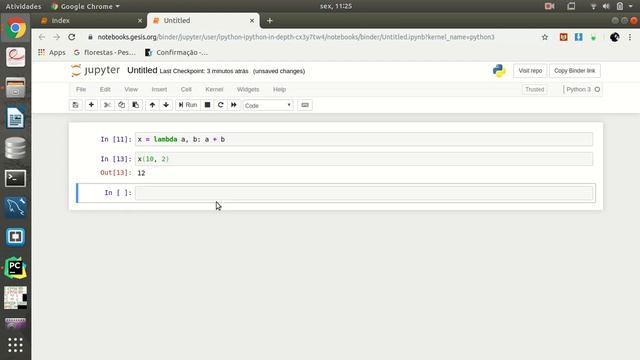The height and width of the screenshot is (360, 640).
Task: Click the Chrome profile avatar icon
Action: click(614, 37)
